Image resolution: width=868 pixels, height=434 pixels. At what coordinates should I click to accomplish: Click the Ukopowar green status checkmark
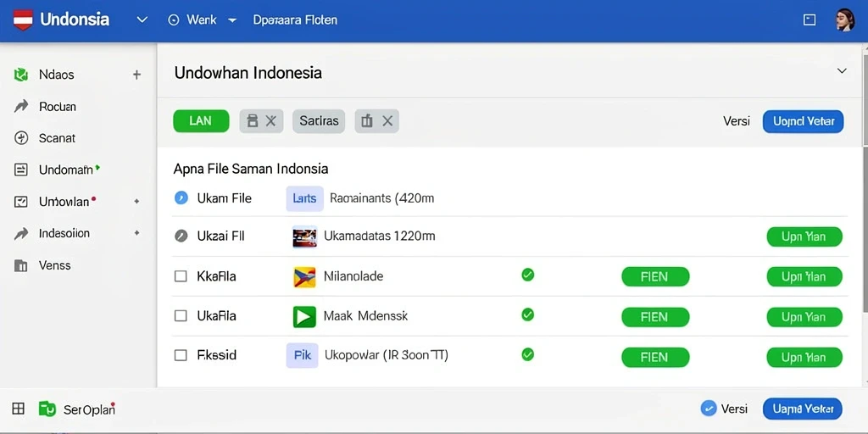click(x=527, y=354)
